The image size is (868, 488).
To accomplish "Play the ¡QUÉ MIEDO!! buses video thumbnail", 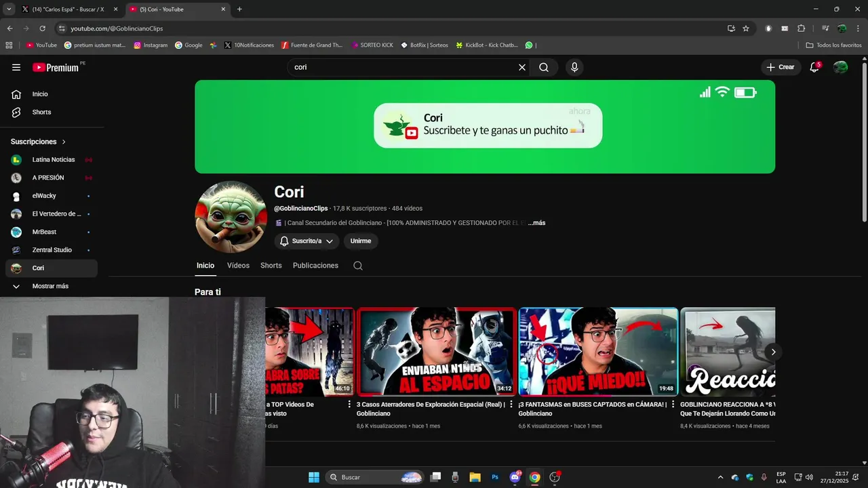I will (598, 352).
